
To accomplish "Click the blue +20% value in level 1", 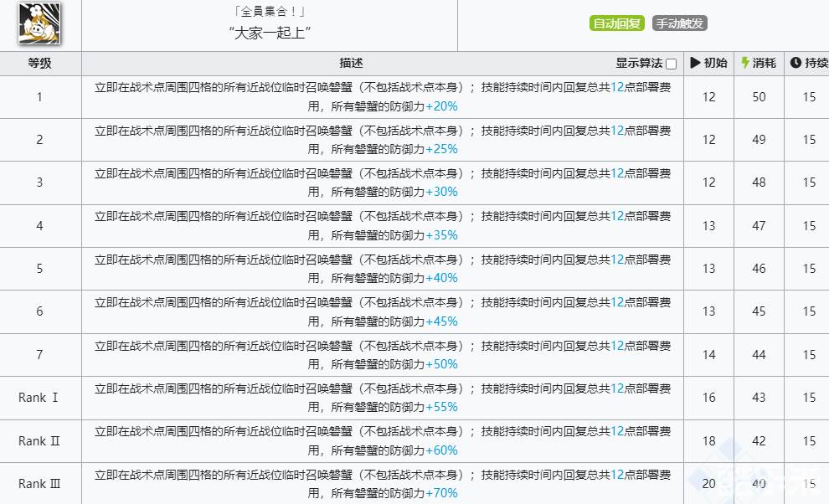I will (441, 106).
